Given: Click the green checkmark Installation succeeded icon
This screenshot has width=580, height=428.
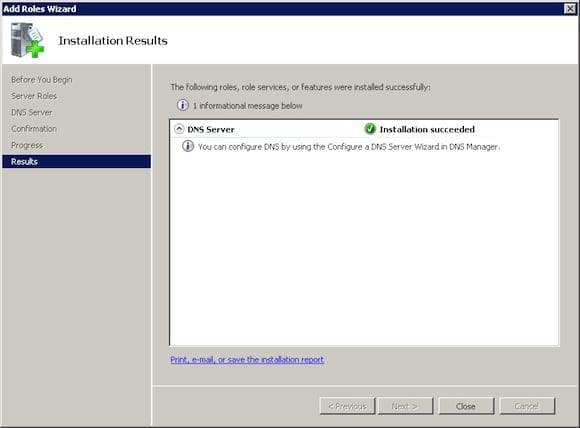Looking at the screenshot, I should 370,129.
